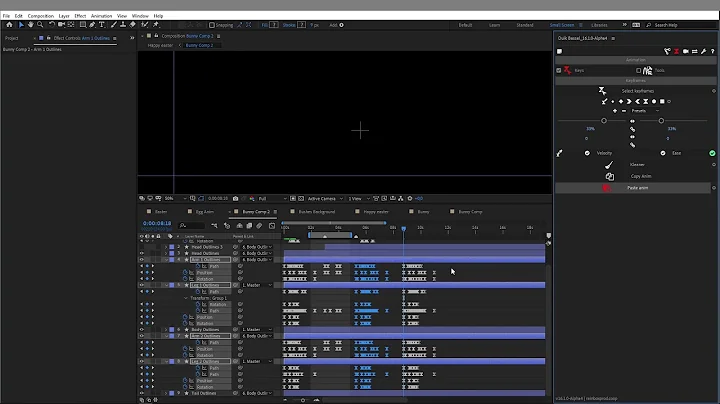Select the Eraser tool
The width and height of the screenshot is (720, 404).
click(x=133, y=25)
